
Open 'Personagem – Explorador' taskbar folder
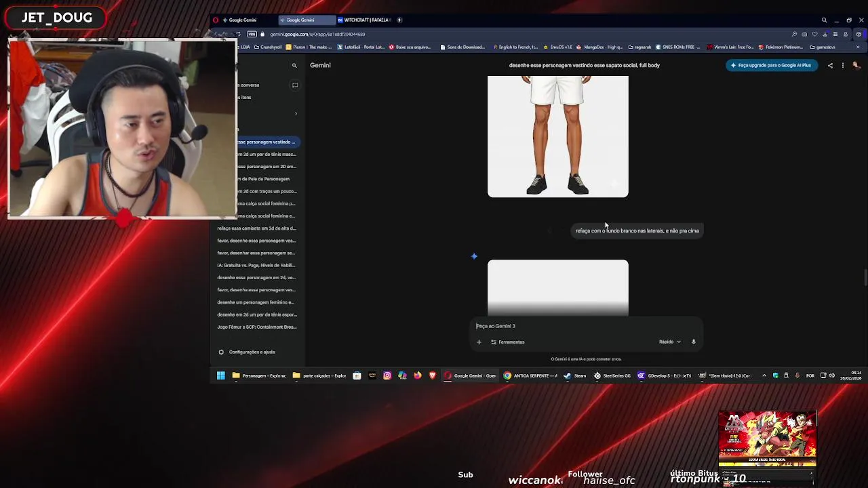[x=259, y=375]
